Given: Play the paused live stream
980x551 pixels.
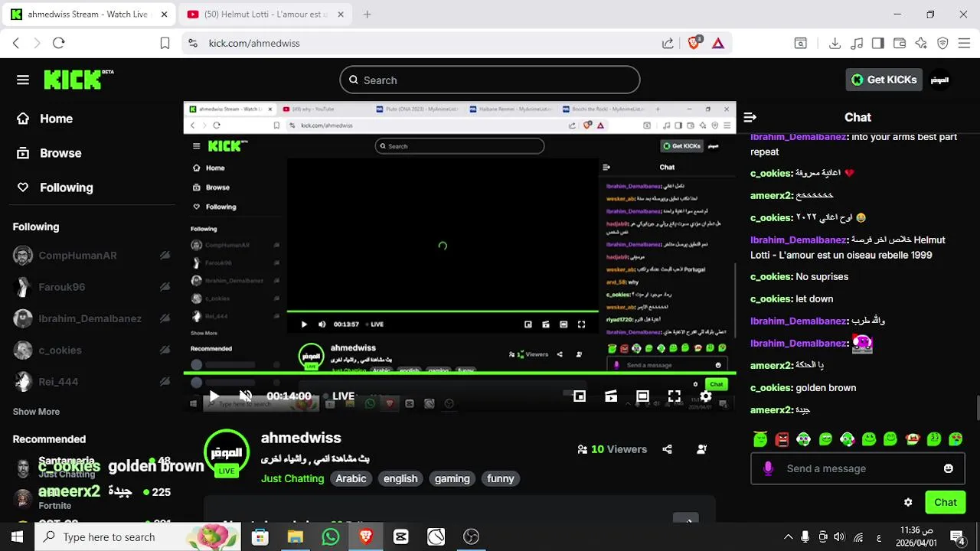Looking at the screenshot, I should (x=214, y=396).
